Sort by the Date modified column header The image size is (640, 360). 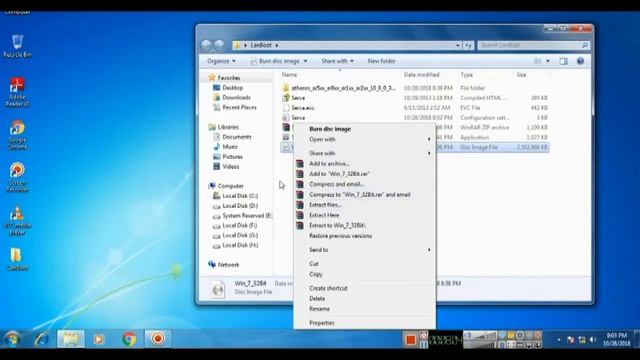pyautogui.click(x=422, y=75)
